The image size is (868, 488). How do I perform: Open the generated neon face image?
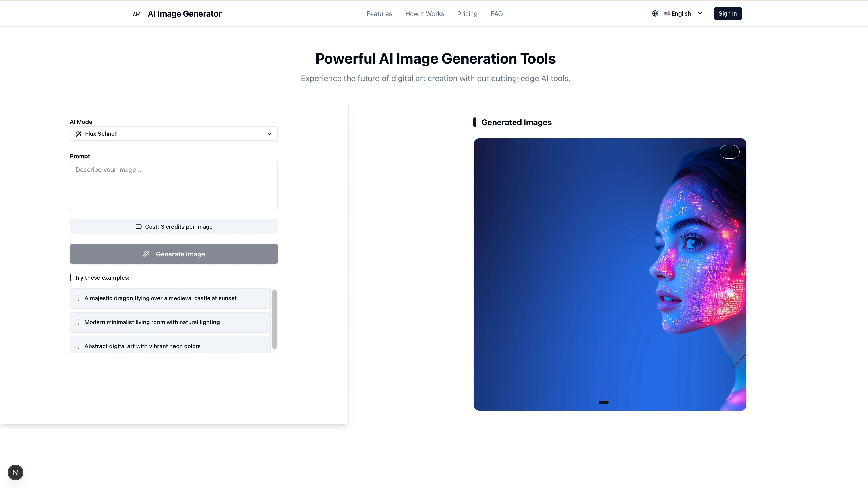pyautogui.click(x=610, y=274)
